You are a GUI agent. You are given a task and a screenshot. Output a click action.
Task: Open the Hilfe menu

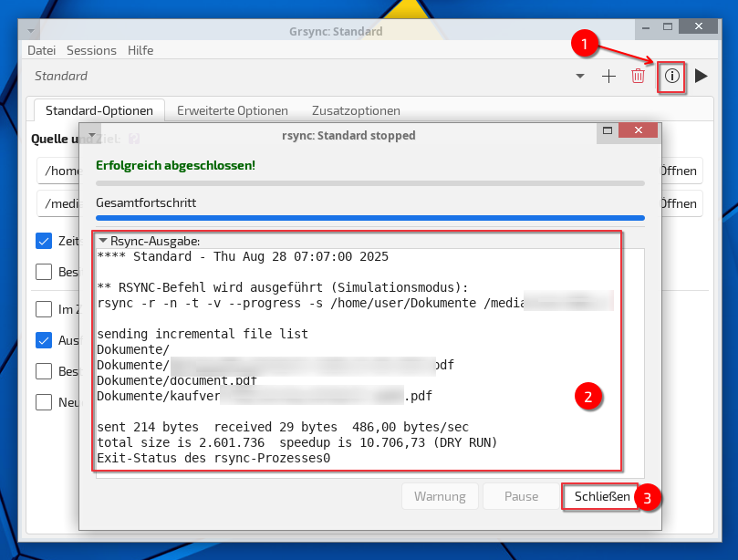click(140, 50)
